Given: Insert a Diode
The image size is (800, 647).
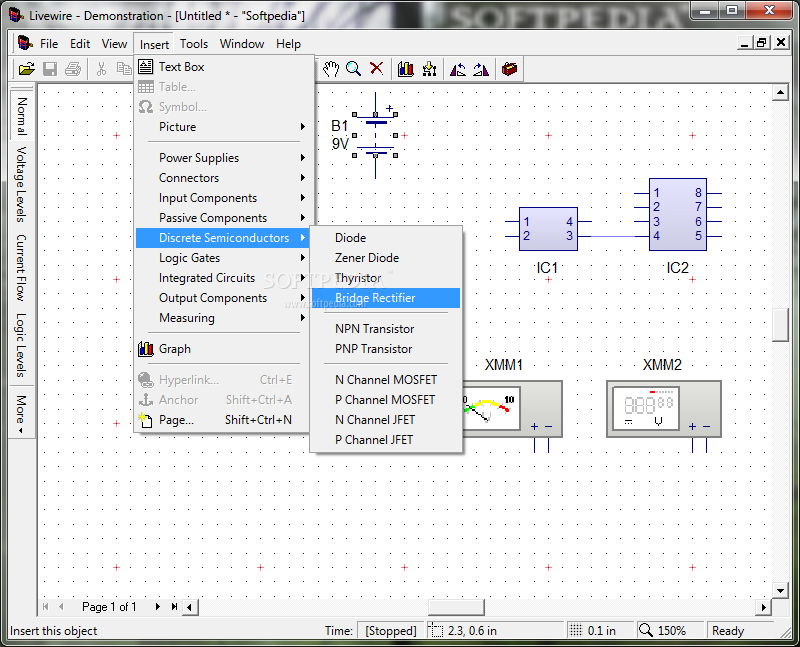Looking at the screenshot, I should click(x=386, y=238).
